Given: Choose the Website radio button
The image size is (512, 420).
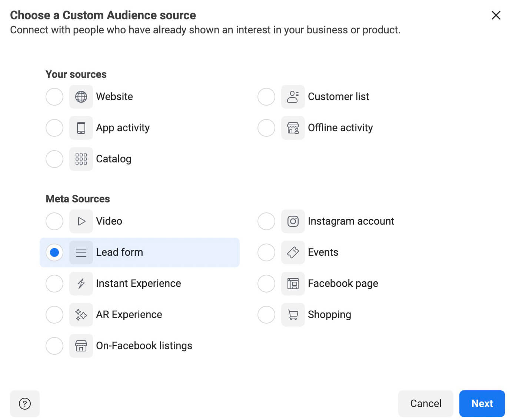Looking at the screenshot, I should [54, 97].
